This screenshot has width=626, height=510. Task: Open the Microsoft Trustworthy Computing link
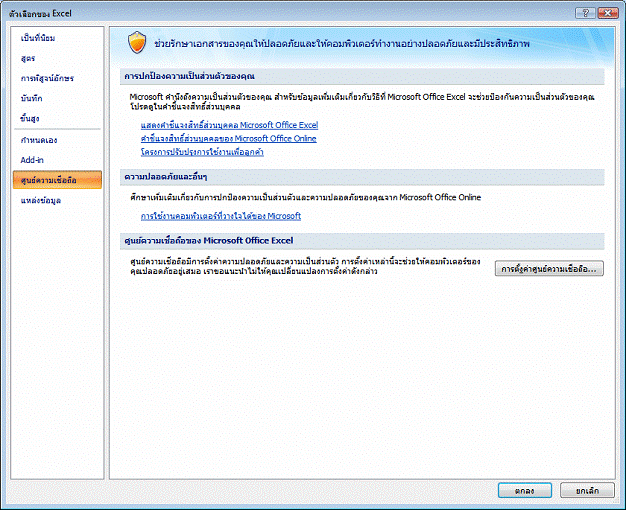(221, 216)
